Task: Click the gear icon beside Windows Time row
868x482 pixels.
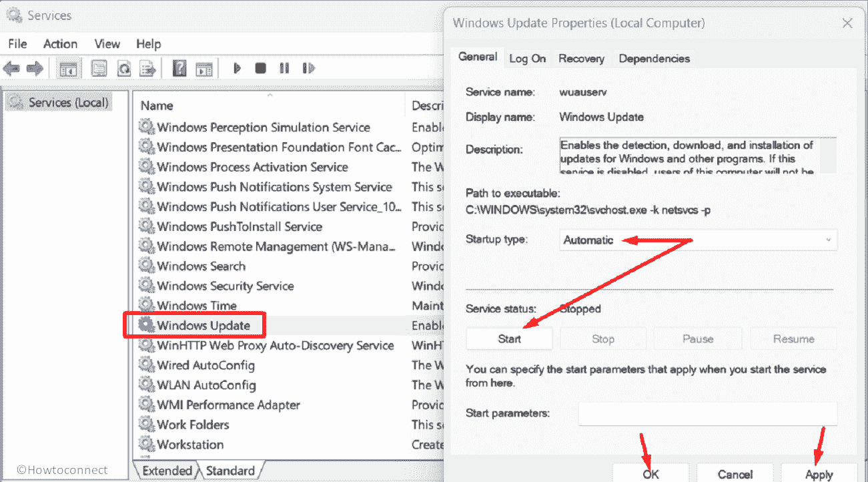Action: [145, 305]
